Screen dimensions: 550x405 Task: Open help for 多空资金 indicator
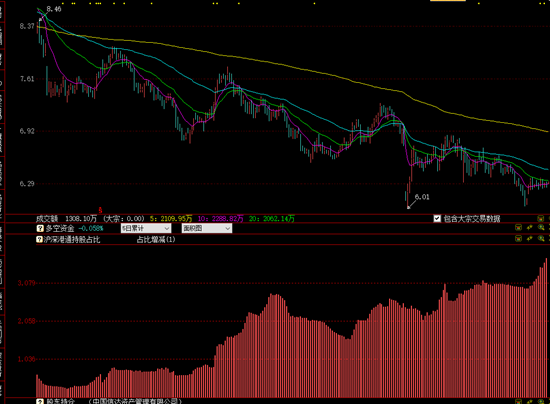click(40, 229)
